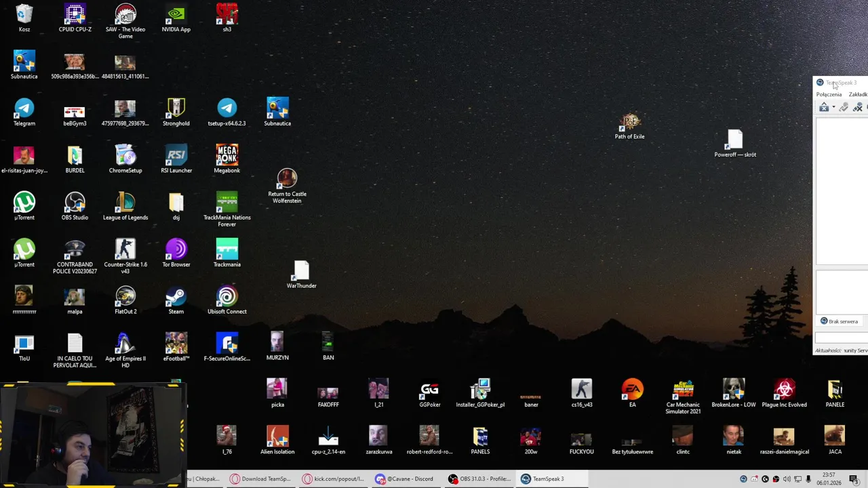Click TeamSpeak disconnect toolbar icon
The height and width of the screenshot is (488, 868).
858,107
